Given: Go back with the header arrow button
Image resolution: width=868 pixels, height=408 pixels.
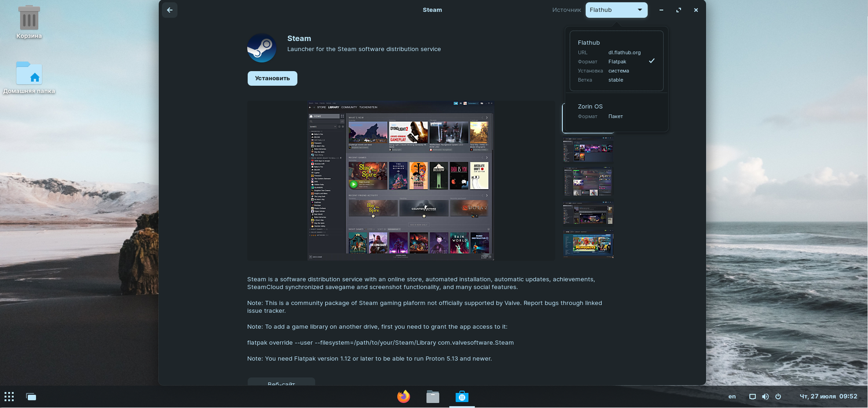Looking at the screenshot, I should click(170, 10).
